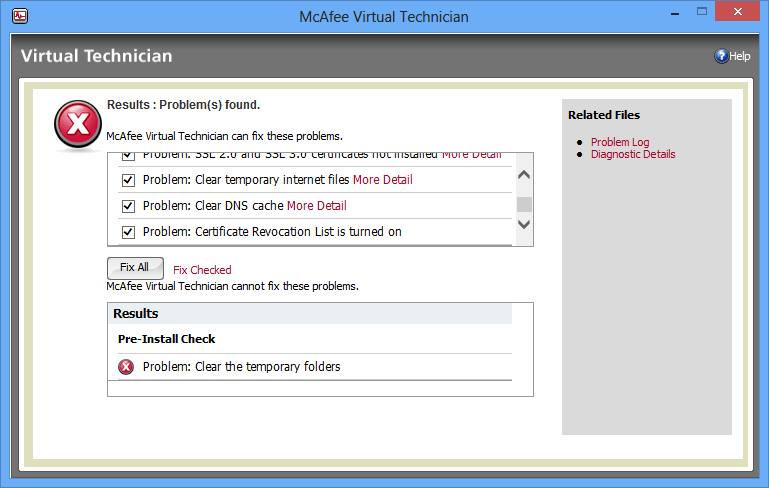The width and height of the screenshot is (769, 488).
Task: Click the scroll up arrow in problems list
Action: 524,175
